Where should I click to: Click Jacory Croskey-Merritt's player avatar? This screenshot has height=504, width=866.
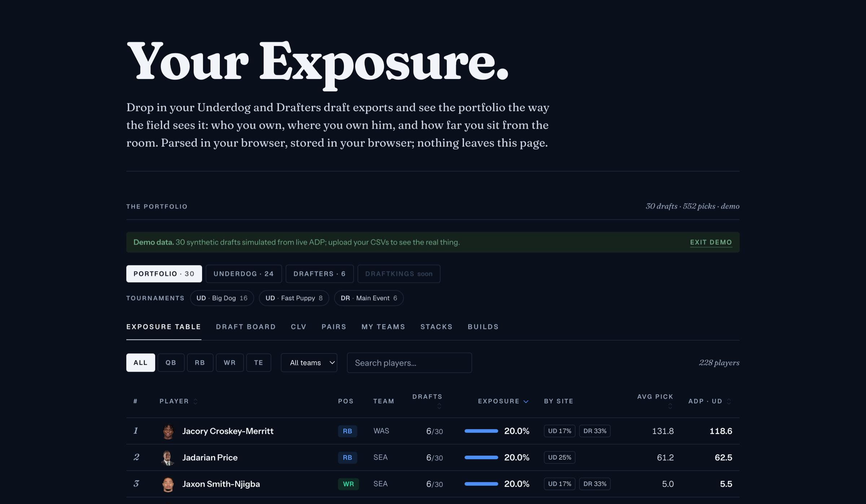[168, 431]
